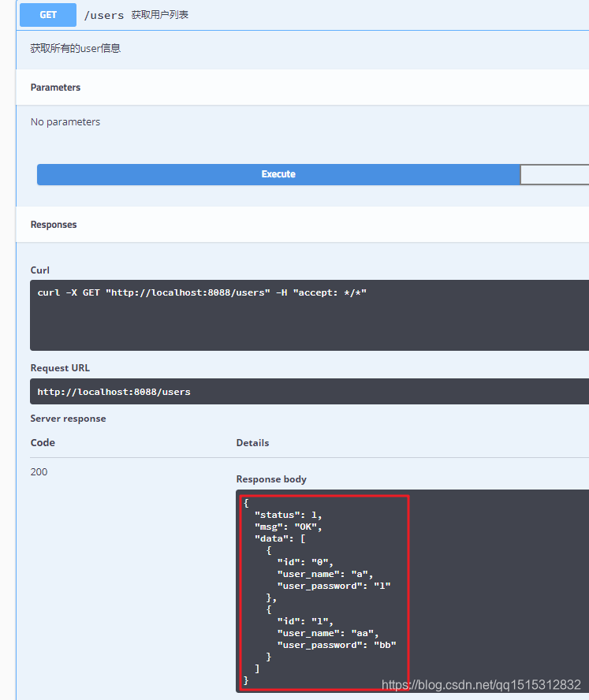589x700 pixels.
Task: Click the "id": "0" line
Action: pyautogui.click(x=305, y=563)
